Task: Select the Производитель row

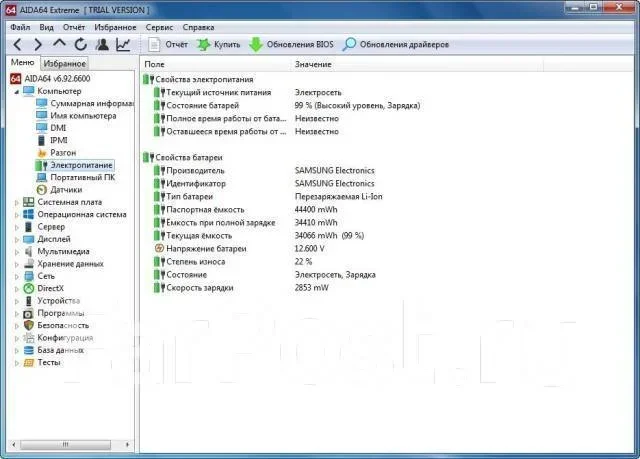Action: pos(264,171)
